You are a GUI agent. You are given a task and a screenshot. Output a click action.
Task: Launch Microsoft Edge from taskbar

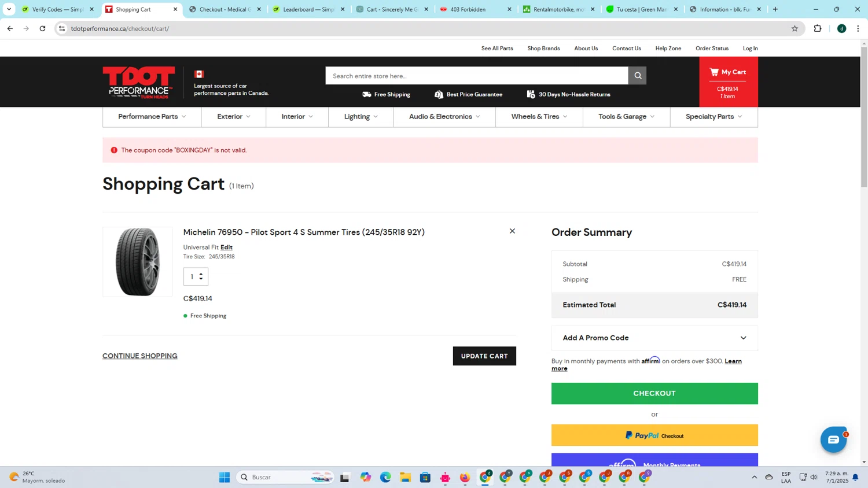click(x=385, y=477)
